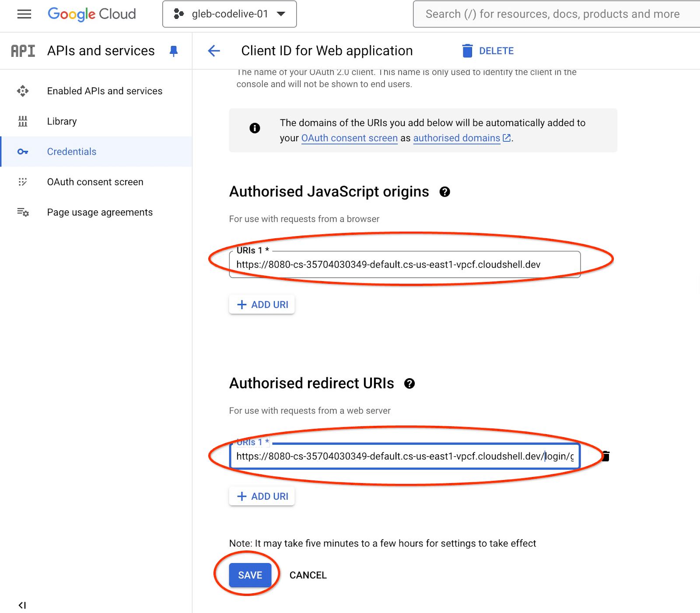The image size is (700, 613).
Task: Open the hamburger navigation menu
Action: point(24,14)
